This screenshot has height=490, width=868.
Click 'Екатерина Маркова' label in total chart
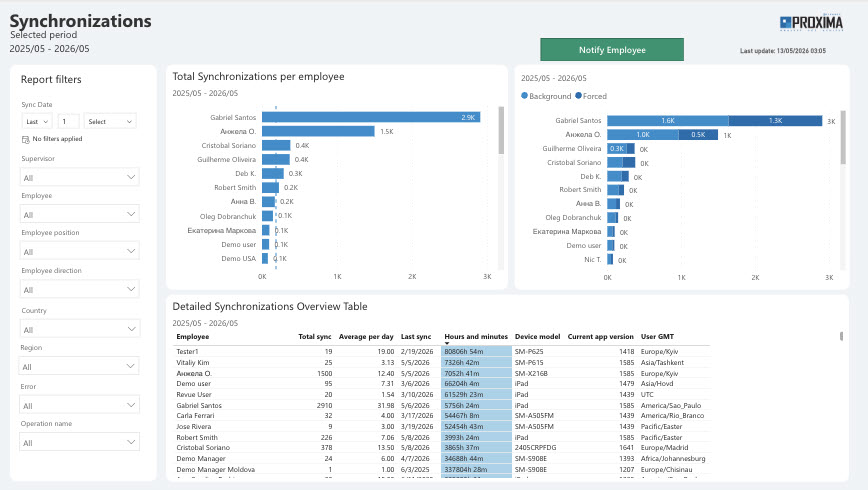pyautogui.click(x=221, y=230)
